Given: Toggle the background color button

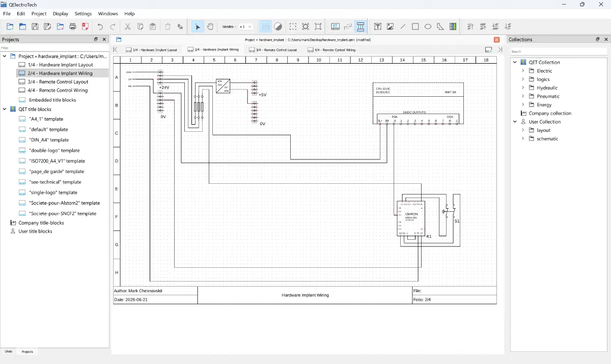Looking at the screenshot, I should click(x=278, y=26).
